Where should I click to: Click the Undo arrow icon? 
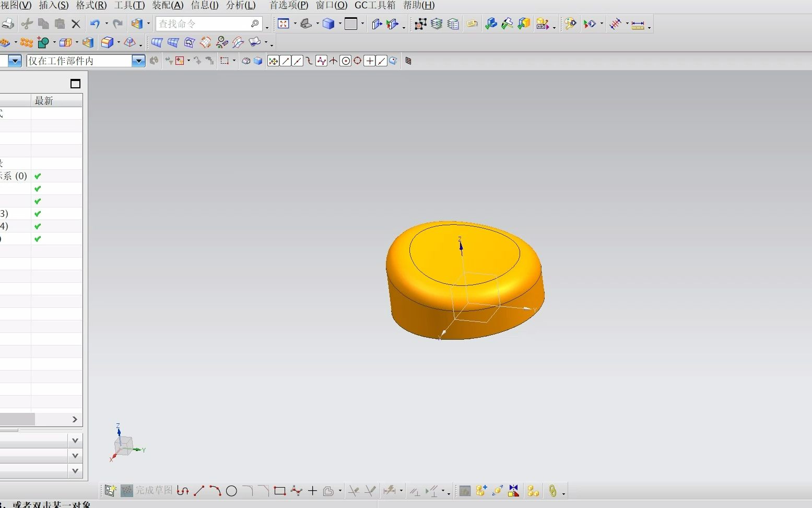[x=95, y=24]
